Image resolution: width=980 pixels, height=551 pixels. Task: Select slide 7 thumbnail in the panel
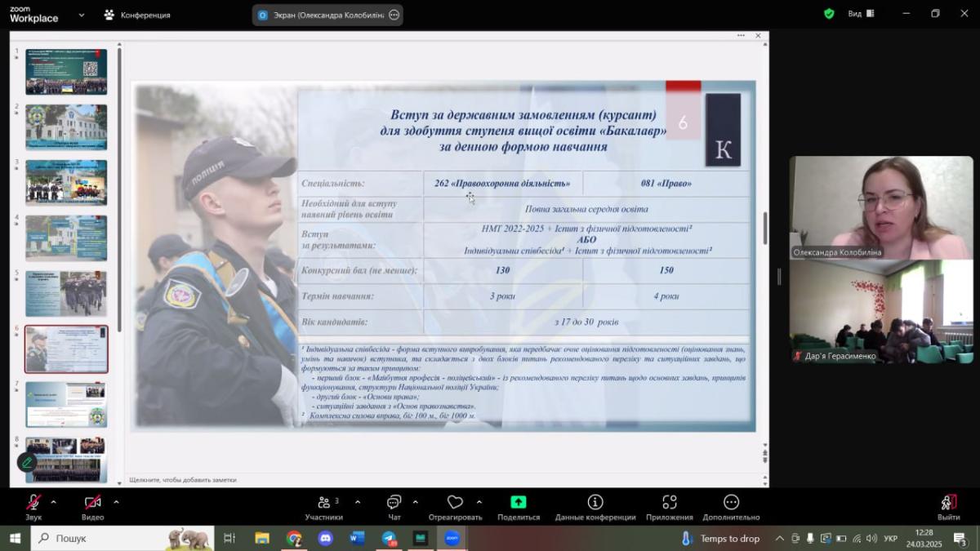pos(66,404)
